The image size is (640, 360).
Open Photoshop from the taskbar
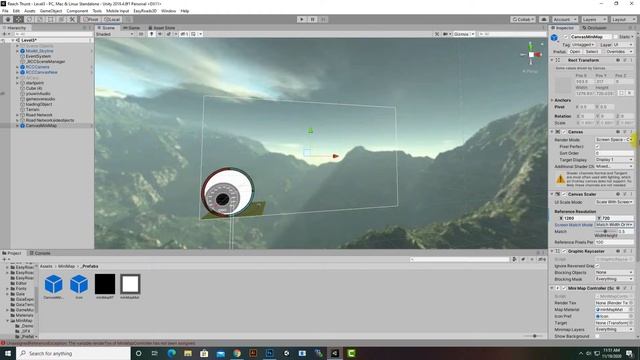tap(269, 353)
